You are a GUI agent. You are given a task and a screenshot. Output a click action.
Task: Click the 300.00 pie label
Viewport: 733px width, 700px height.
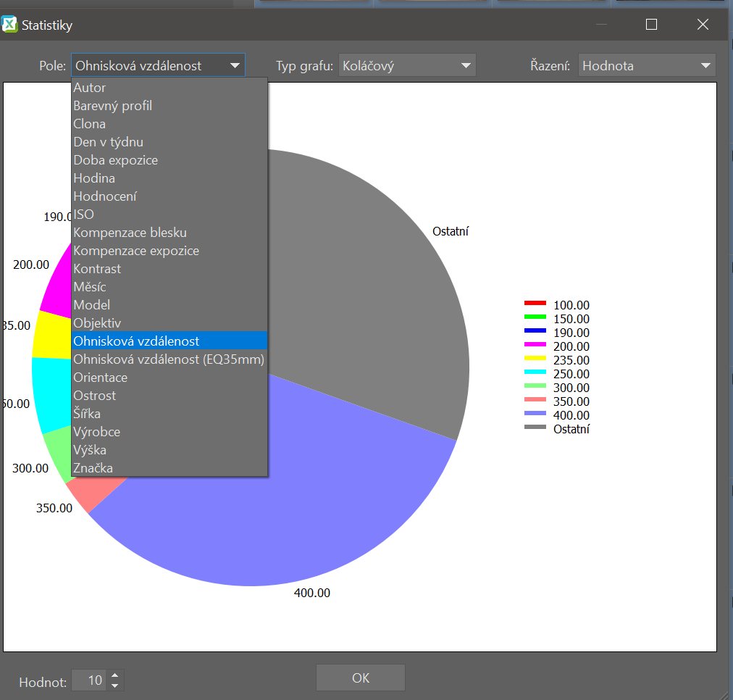click(x=30, y=468)
